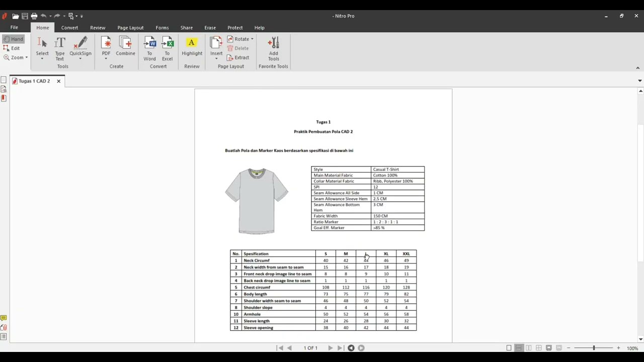Click Extract pages button
Screen dimensions: 644x362
pos(238,57)
